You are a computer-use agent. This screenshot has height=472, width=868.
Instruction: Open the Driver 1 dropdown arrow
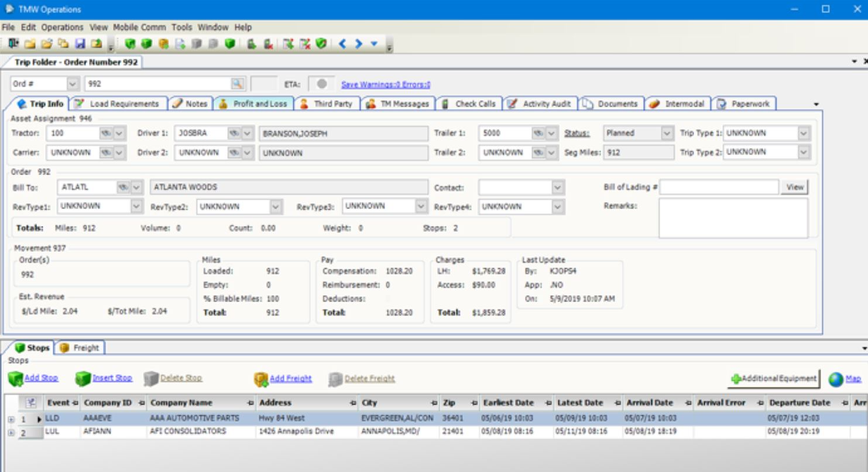coord(248,133)
